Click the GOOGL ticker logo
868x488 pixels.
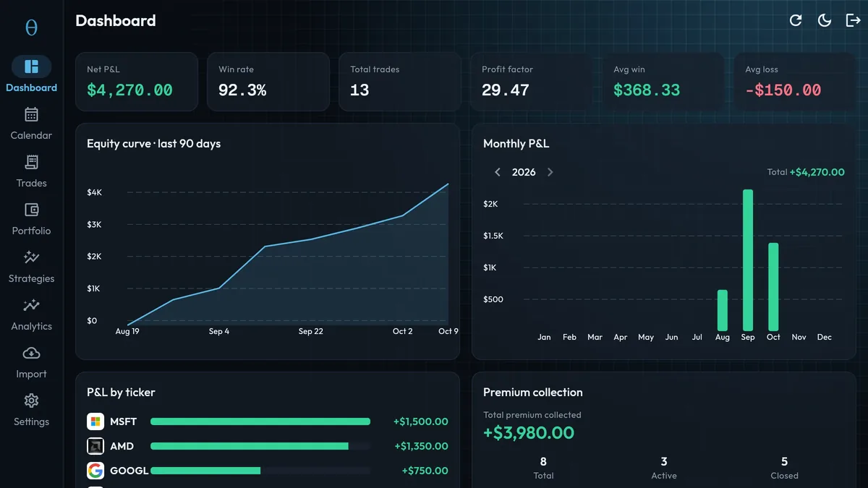point(95,471)
